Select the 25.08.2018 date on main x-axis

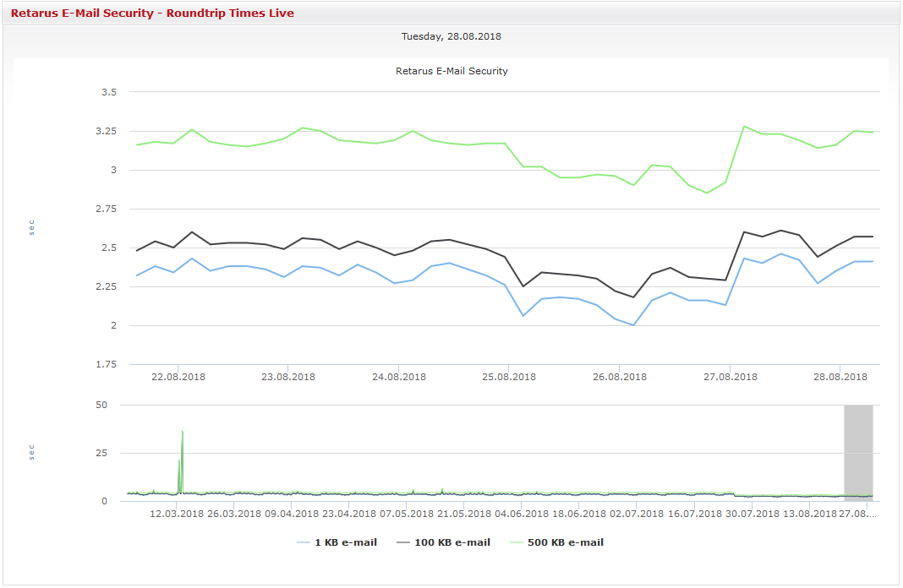click(509, 377)
